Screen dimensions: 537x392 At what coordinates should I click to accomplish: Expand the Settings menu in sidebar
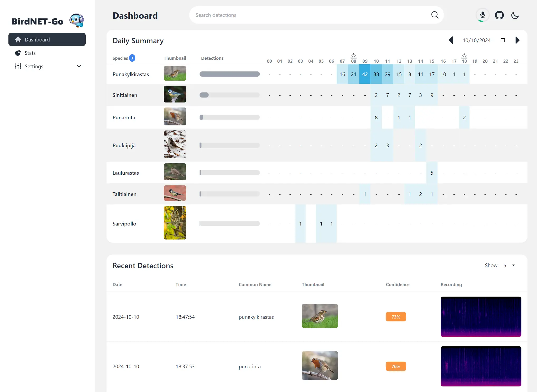tap(79, 66)
